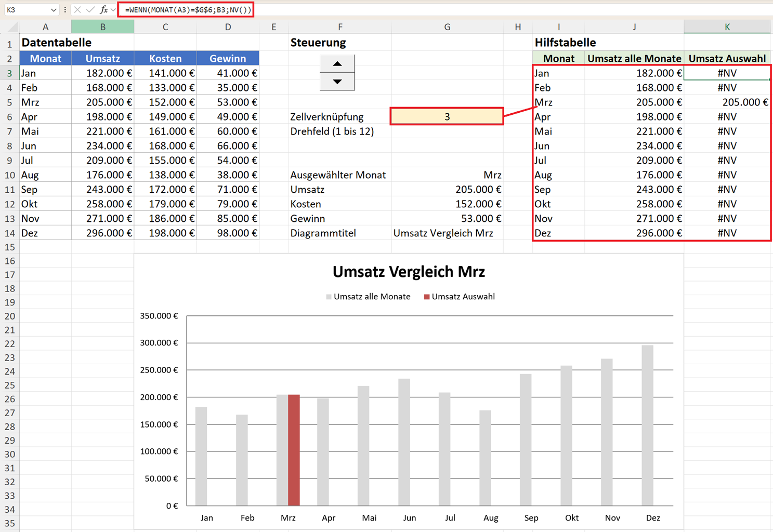Click inside the formula bar text
This screenshot has height=532, width=773.
click(188, 10)
